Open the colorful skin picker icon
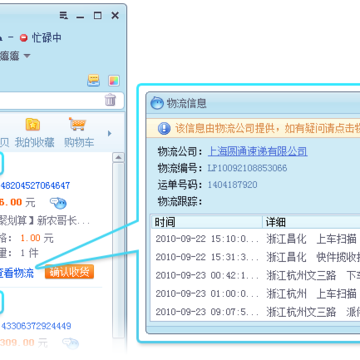Viewport: 360px width, 360px height. (x=114, y=81)
